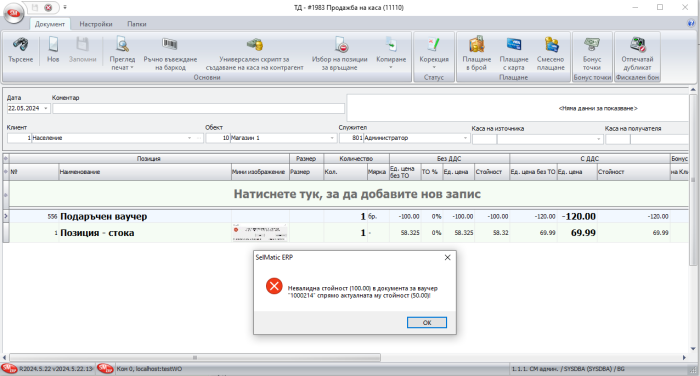Click the row indicator of Подаръчен ваучер

coord(6,217)
